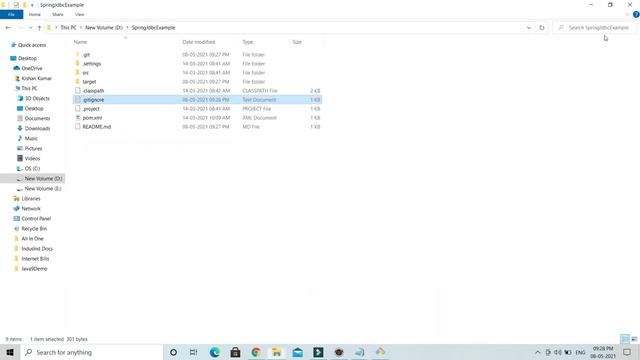Expand the address bar history dropdown

pos(529,28)
